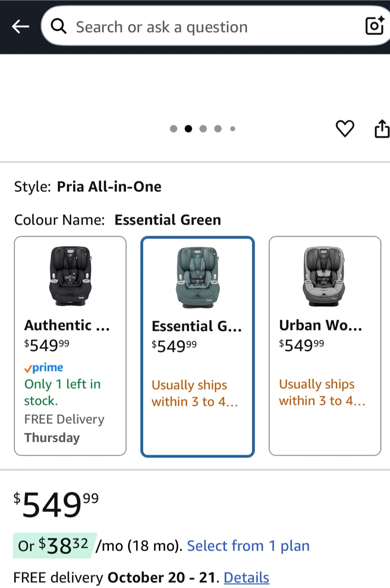Image resolution: width=390 pixels, height=588 pixels.
Task: Tap the search magnifier icon
Action: tap(59, 27)
